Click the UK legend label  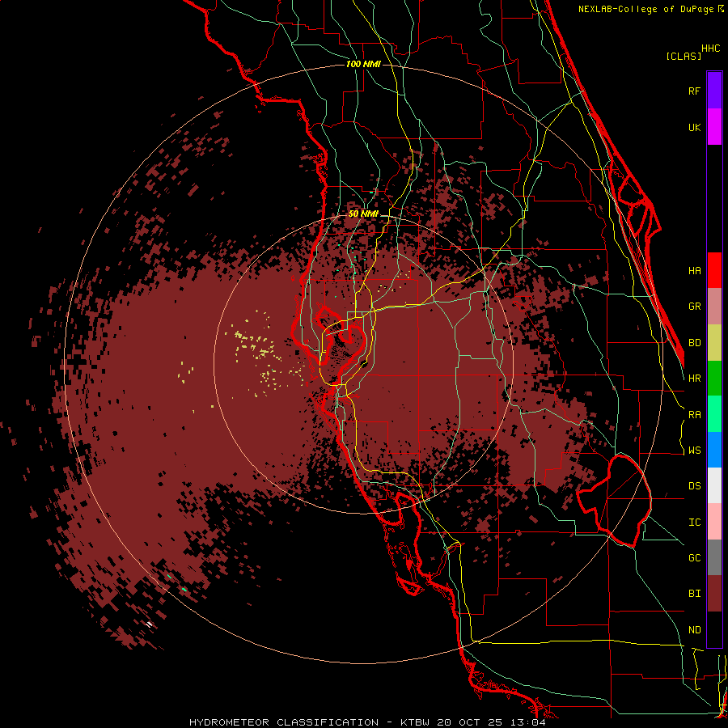tap(694, 127)
